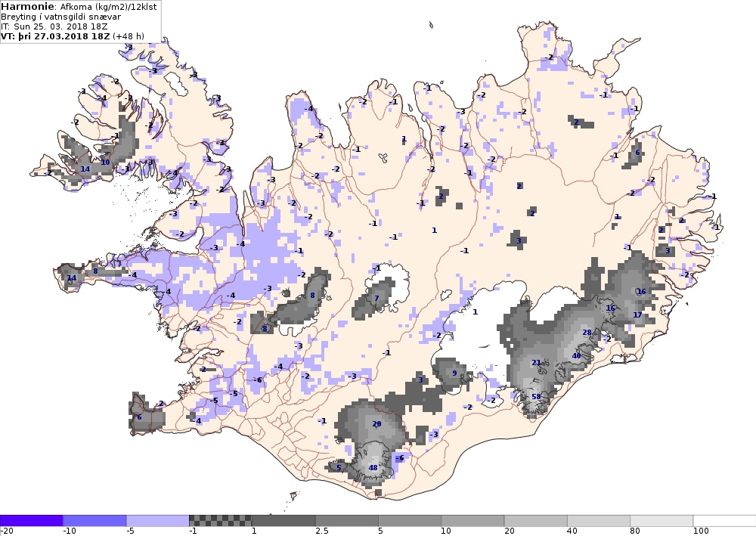
Task: Click the 80 to 100 legend swatch
Action: click(x=662, y=521)
